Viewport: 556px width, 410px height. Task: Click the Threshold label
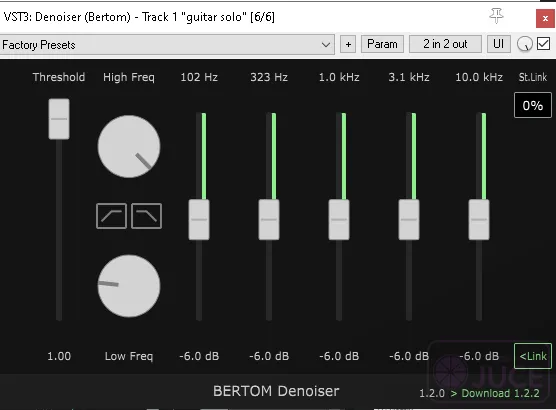tap(59, 77)
